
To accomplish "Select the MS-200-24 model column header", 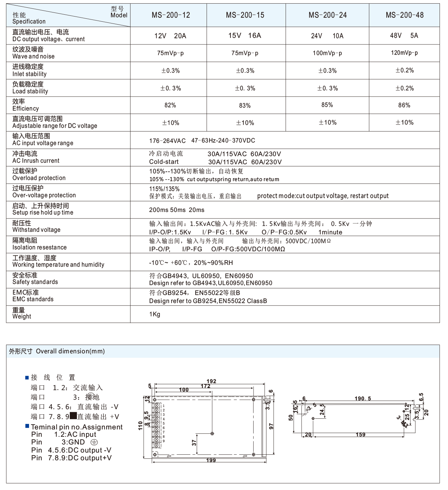I will (x=327, y=15).
